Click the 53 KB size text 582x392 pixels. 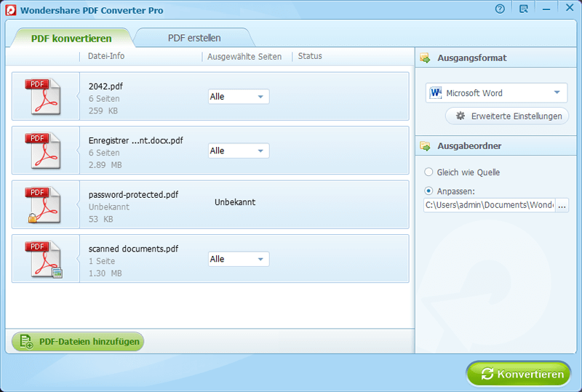point(100,219)
